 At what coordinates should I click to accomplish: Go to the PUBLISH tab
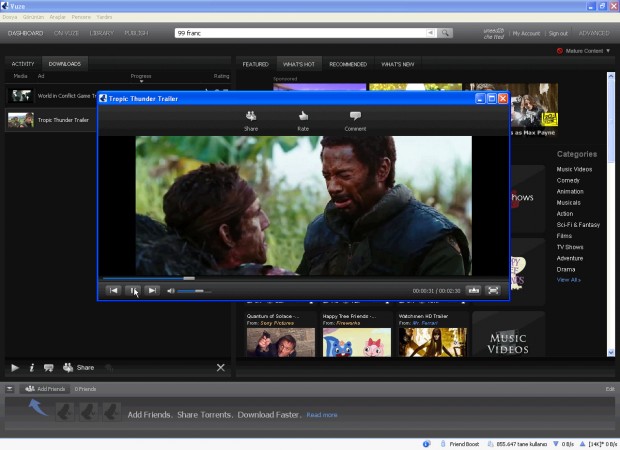coord(136,33)
